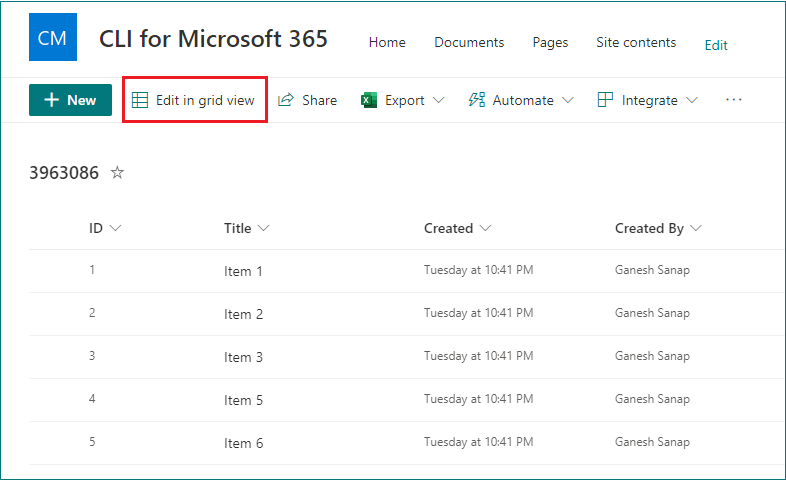Click the Created date in Item 5 row

pos(479,400)
